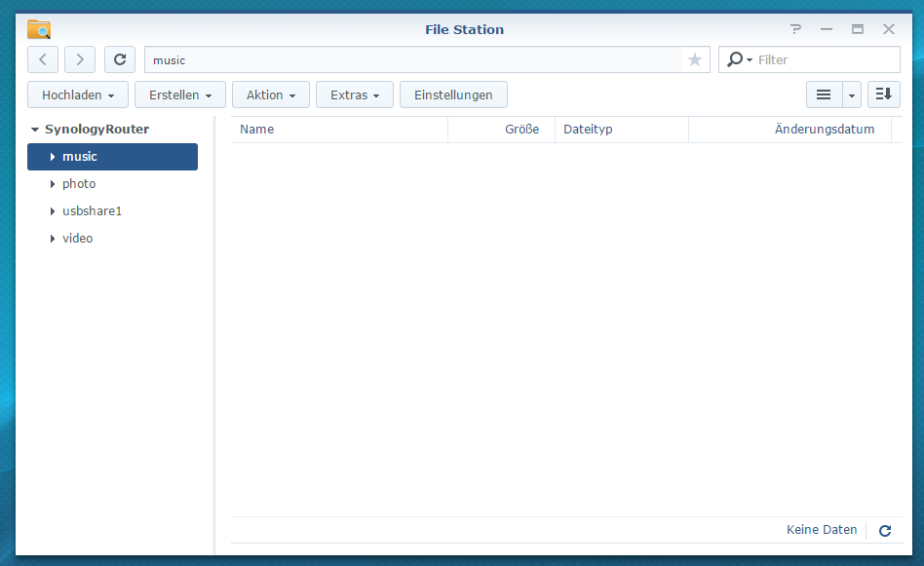
Task: Collapse the SynologyRouter tree node
Action: tap(35, 129)
